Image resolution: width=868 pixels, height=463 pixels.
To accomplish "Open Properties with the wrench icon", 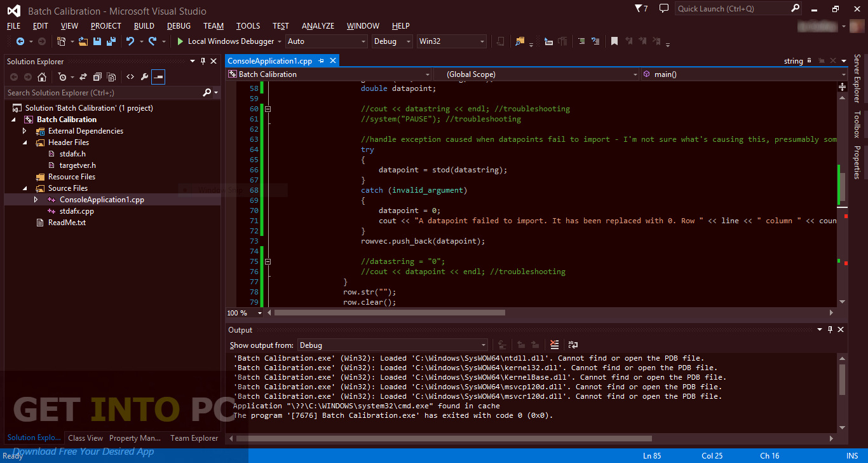I will (x=144, y=77).
